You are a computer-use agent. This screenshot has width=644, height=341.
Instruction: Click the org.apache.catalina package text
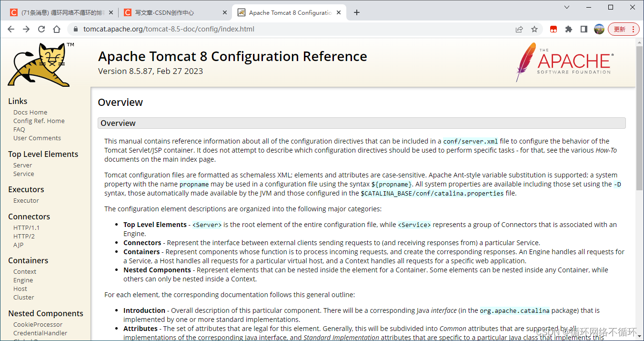point(514,311)
